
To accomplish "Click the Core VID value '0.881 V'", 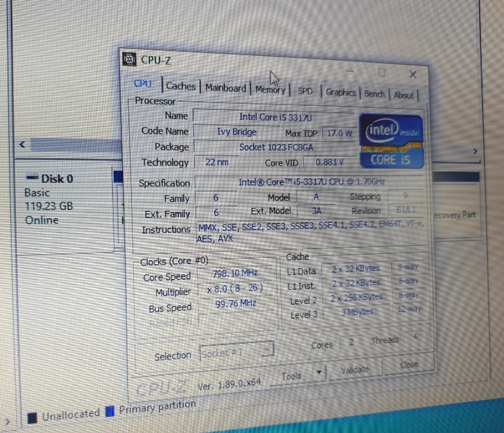I will click(x=329, y=162).
